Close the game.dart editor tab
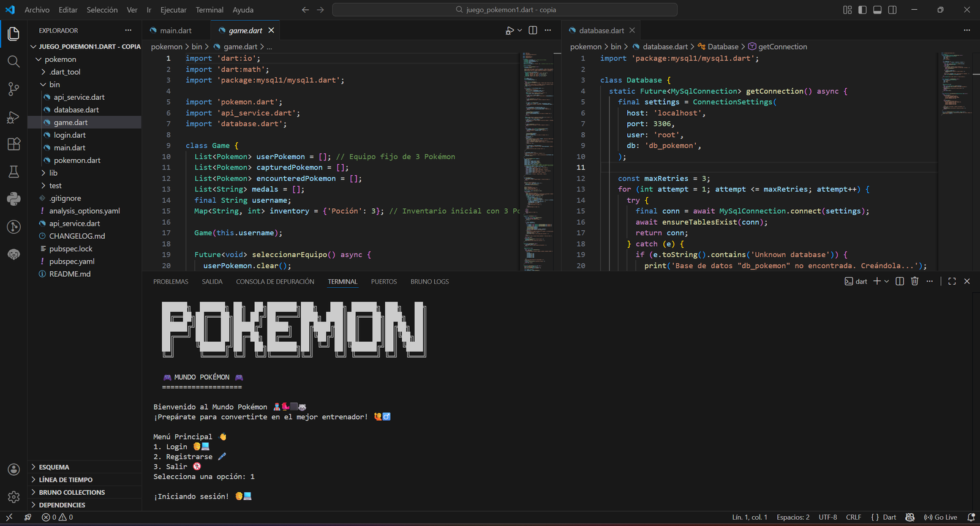The image size is (980, 526). pos(271,30)
